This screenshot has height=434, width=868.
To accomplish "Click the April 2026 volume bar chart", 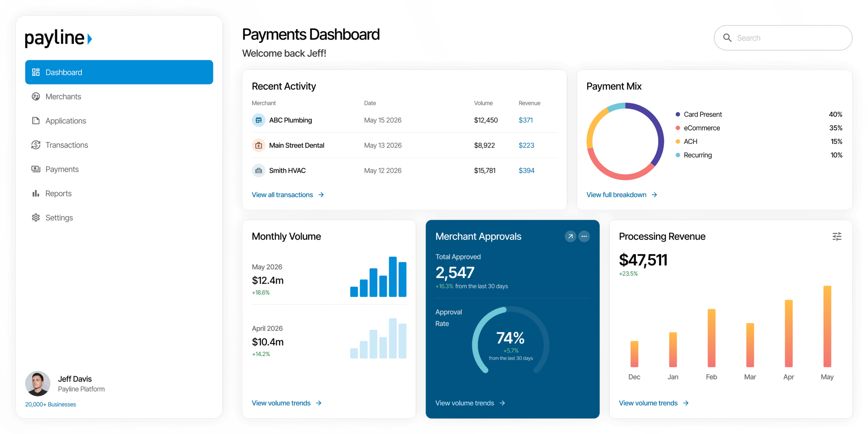I will pos(378,338).
